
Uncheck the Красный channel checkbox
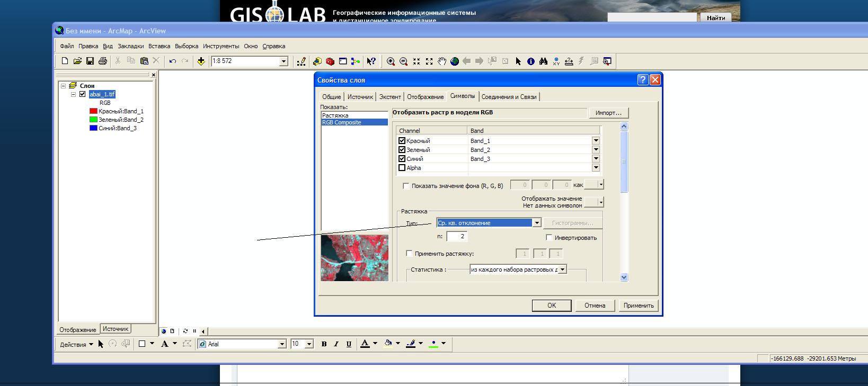[x=402, y=141]
